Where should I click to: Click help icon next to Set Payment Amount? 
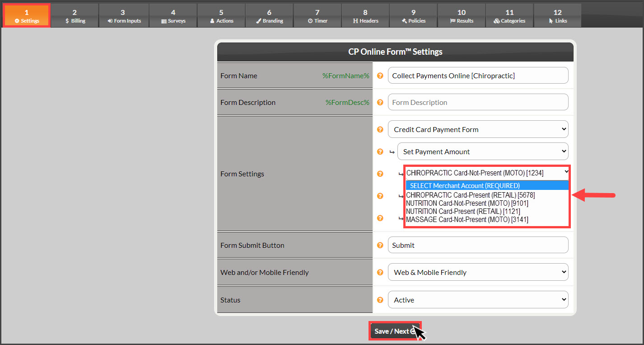(x=380, y=151)
